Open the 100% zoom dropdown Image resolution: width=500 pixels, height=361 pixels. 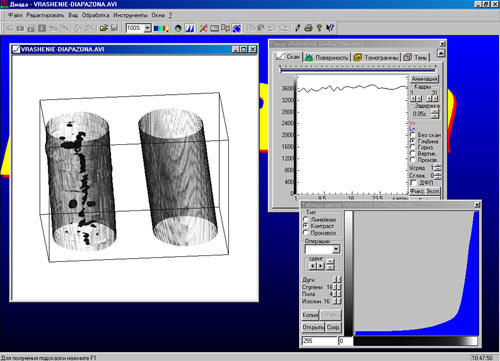tap(147, 28)
